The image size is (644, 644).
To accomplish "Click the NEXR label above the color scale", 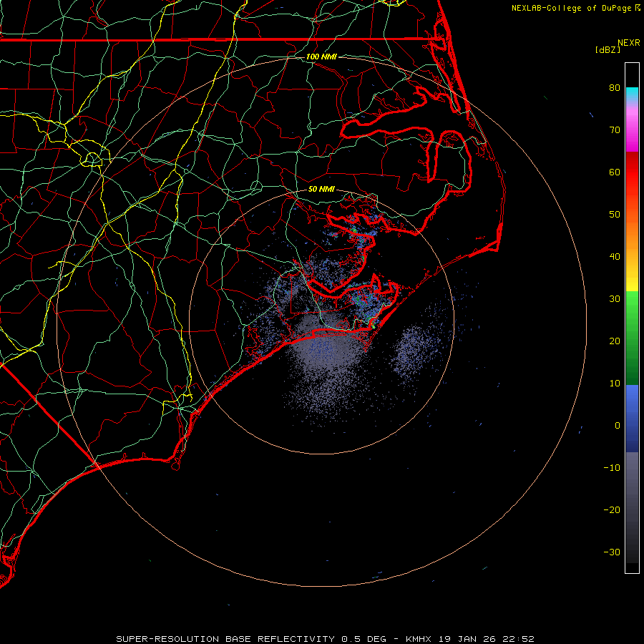I will click(x=629, y=43).
